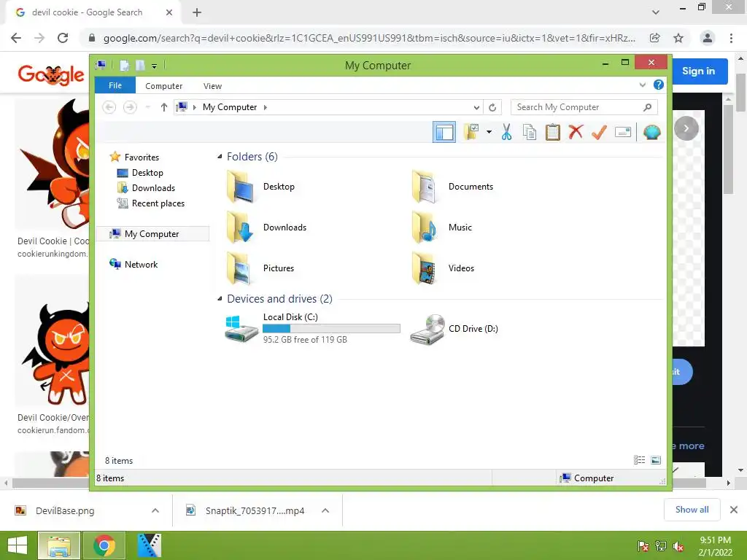Click the Explorer Back arrow button

(x=109, y=107)
